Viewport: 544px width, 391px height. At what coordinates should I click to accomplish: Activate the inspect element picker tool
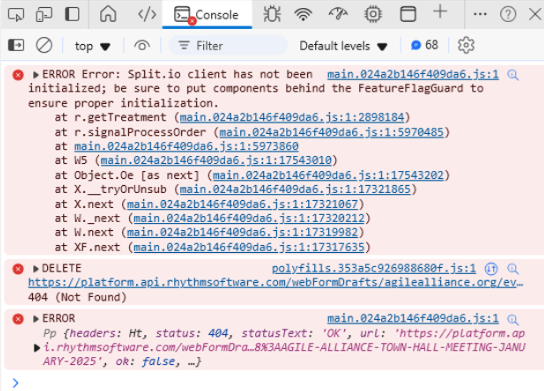click(16, 15)
